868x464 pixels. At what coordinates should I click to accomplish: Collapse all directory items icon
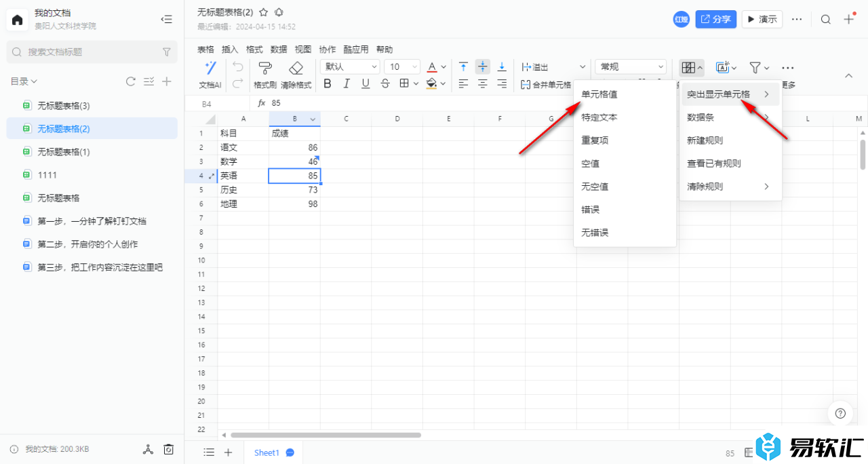149,81
